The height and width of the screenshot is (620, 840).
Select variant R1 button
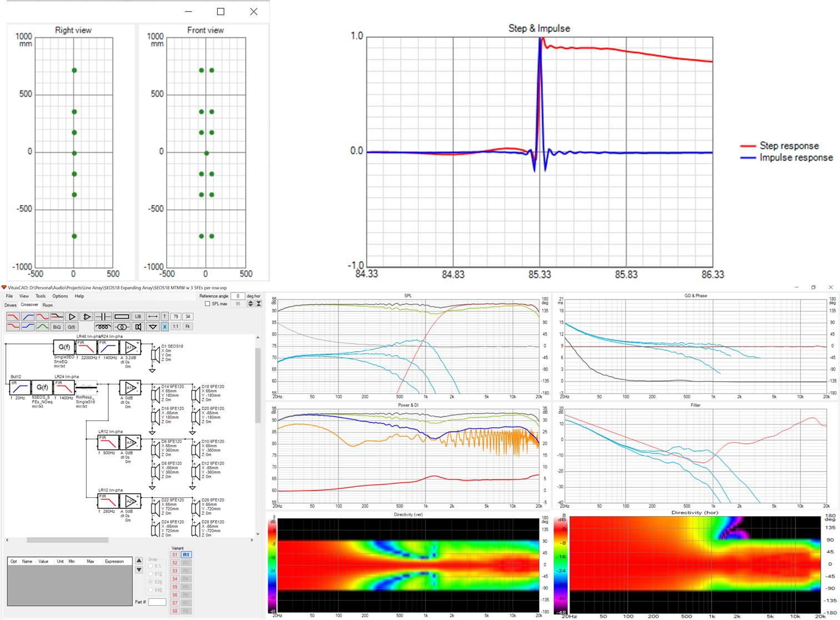[186, 554]
